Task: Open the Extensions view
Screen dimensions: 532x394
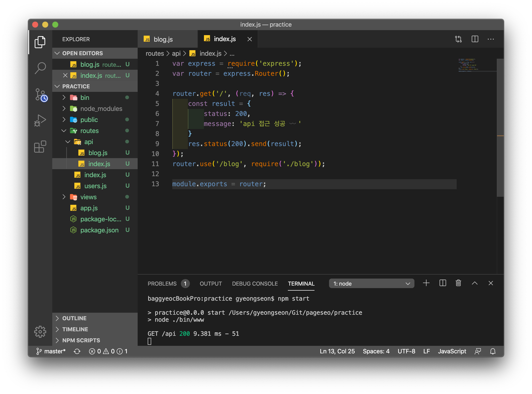Action: 40,147
